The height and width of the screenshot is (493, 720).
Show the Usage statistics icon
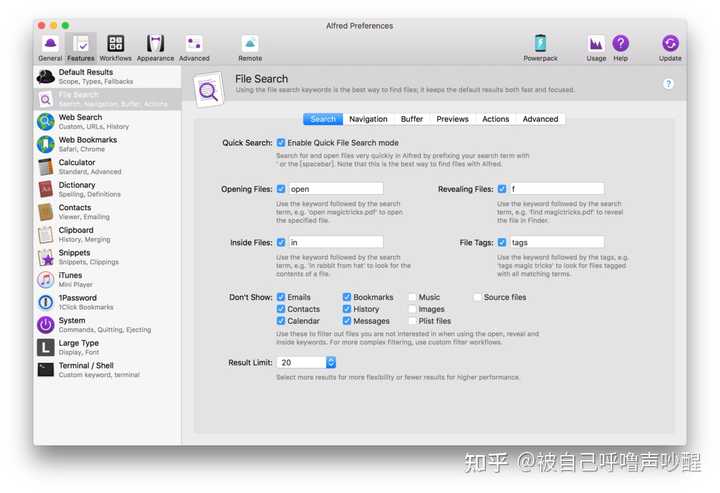[596, 48]
